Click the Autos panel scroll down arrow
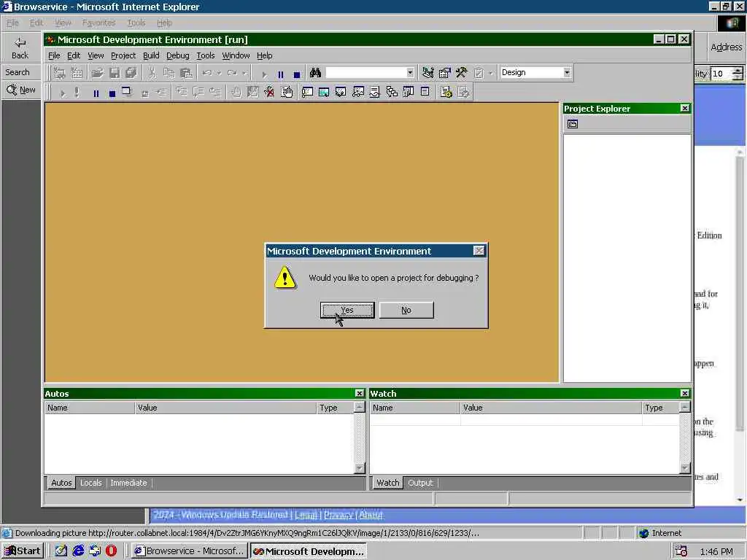The width and height of the screenshot is (747, 560). 359,468
